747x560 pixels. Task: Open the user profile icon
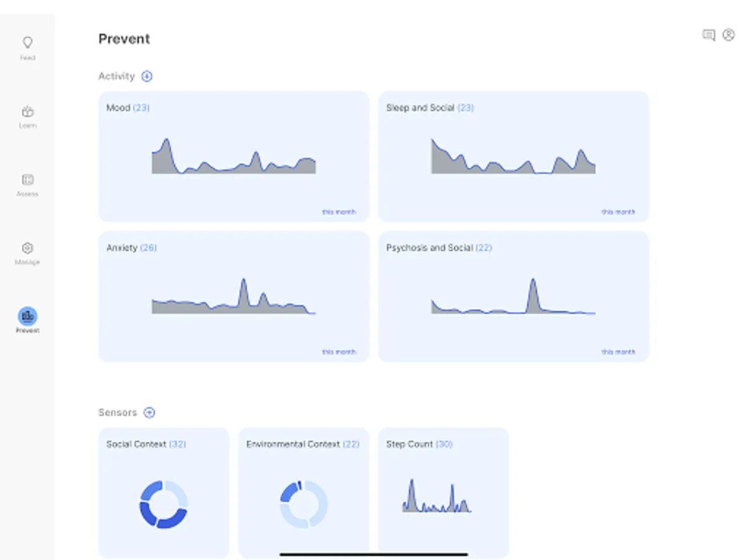(x=728, y=35)
